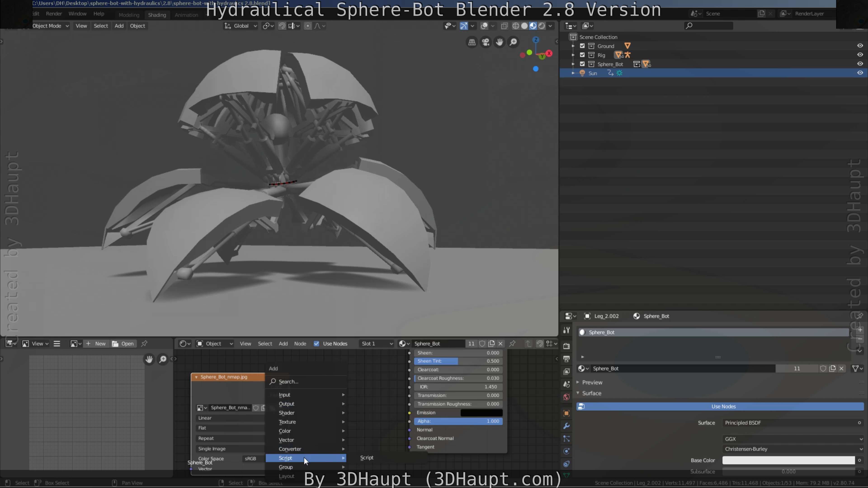
Task: Open Output properties tab
Action: tap(566, 359)
